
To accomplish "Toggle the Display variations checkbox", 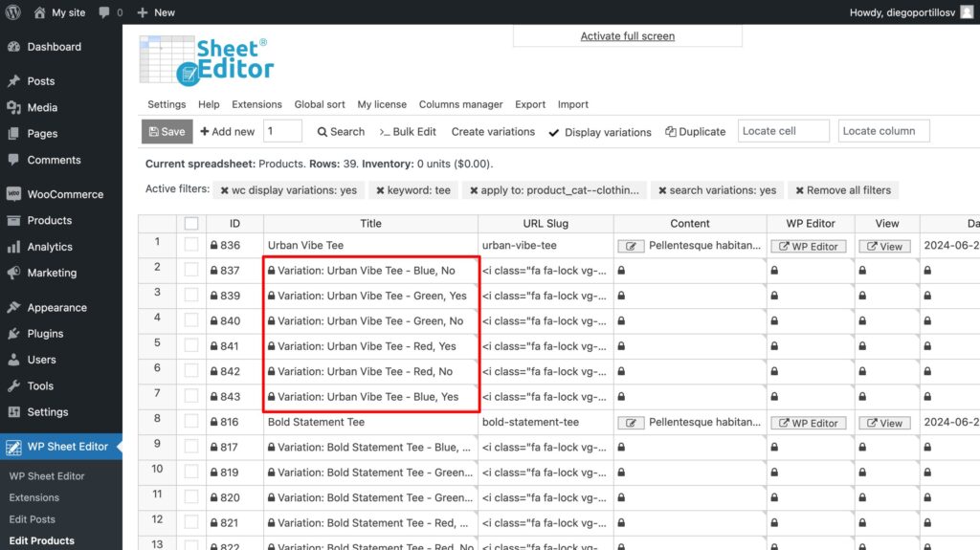I will (x=554, y=133).
